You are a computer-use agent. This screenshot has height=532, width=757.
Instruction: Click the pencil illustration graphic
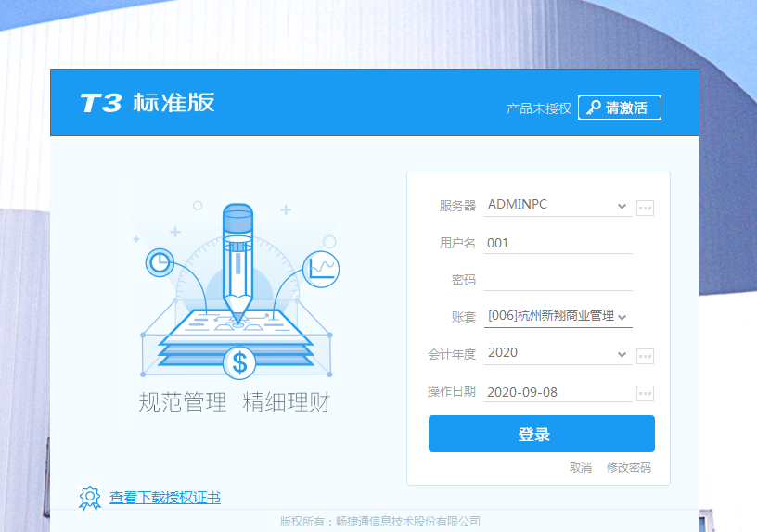(x=237, y=263)
